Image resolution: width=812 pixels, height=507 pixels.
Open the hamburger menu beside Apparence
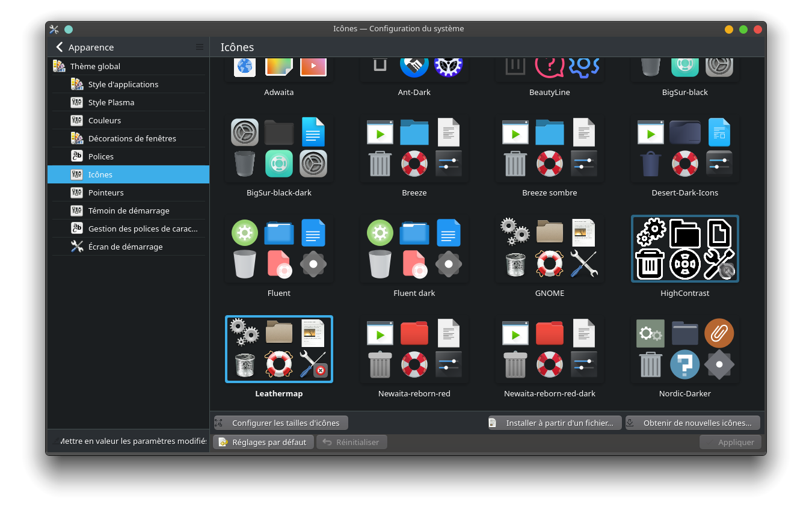[200, 47]
